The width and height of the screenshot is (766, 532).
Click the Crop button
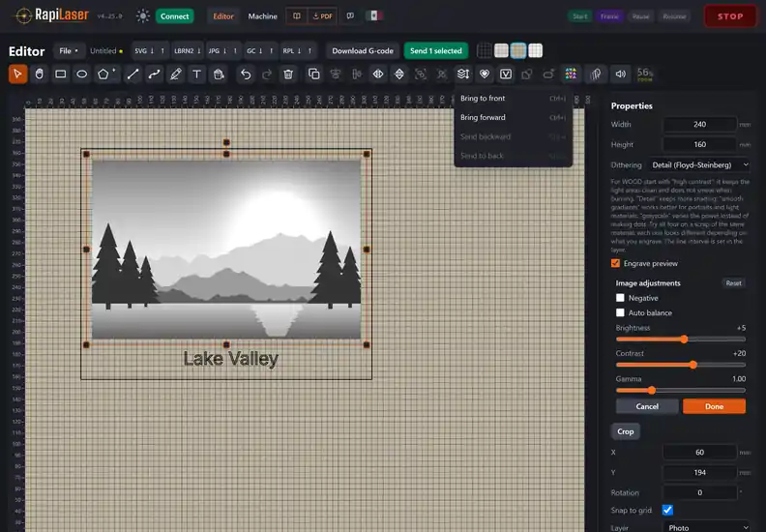626,431
